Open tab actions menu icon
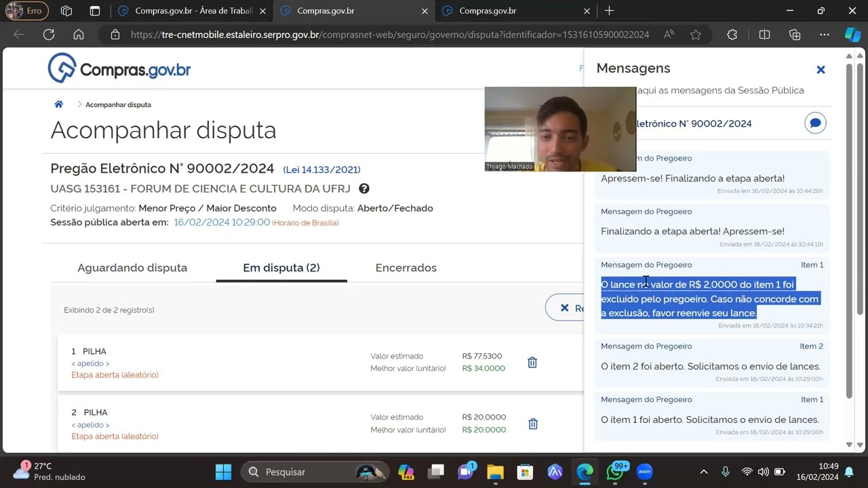Viewport: 868px width, 488px height. coord(95,11)
